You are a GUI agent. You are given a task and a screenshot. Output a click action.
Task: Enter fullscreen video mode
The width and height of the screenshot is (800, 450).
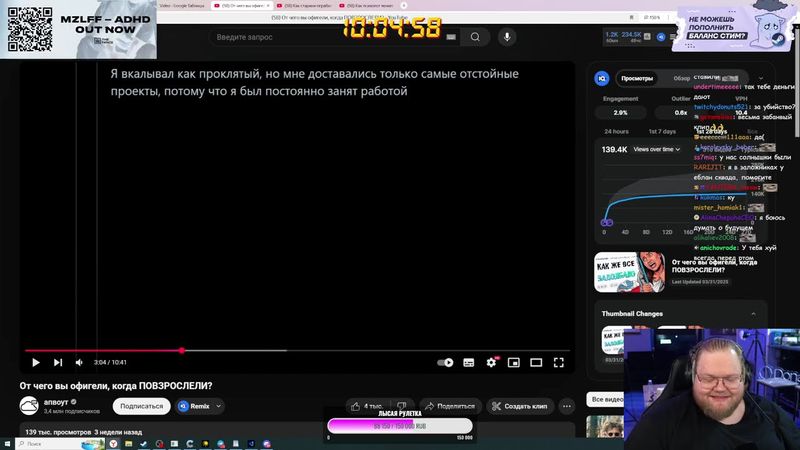[559, 362]
